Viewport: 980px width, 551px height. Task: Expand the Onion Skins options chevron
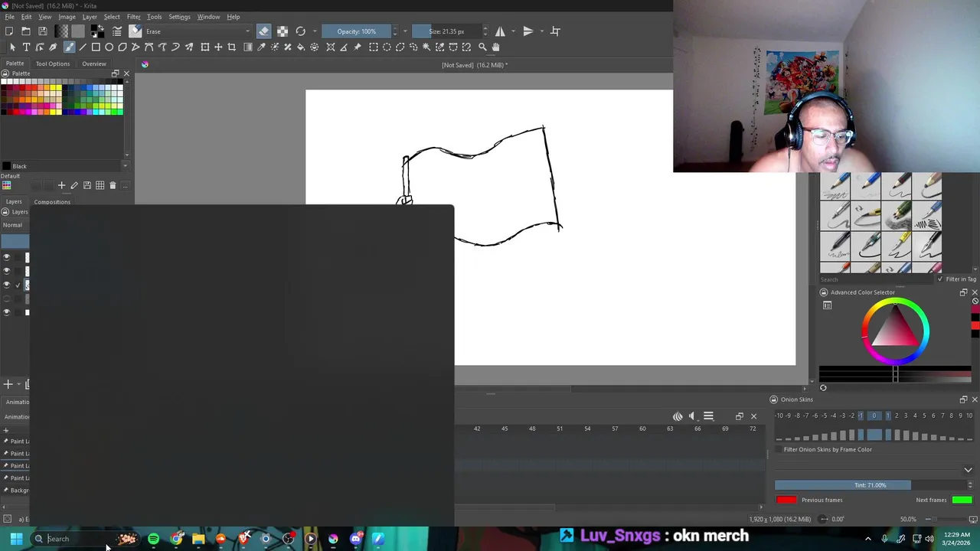[x=968, y=470]
